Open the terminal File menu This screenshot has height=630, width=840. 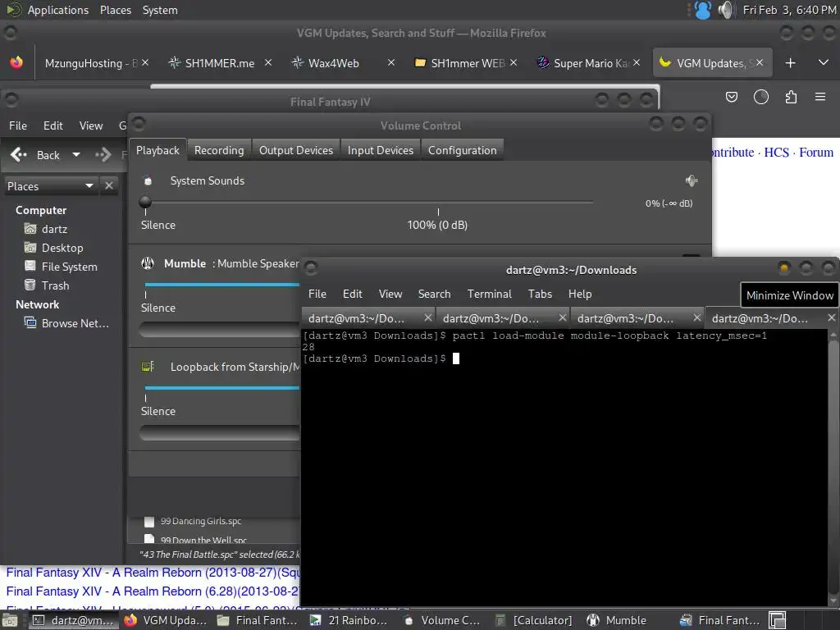click(x=317, y=294)
